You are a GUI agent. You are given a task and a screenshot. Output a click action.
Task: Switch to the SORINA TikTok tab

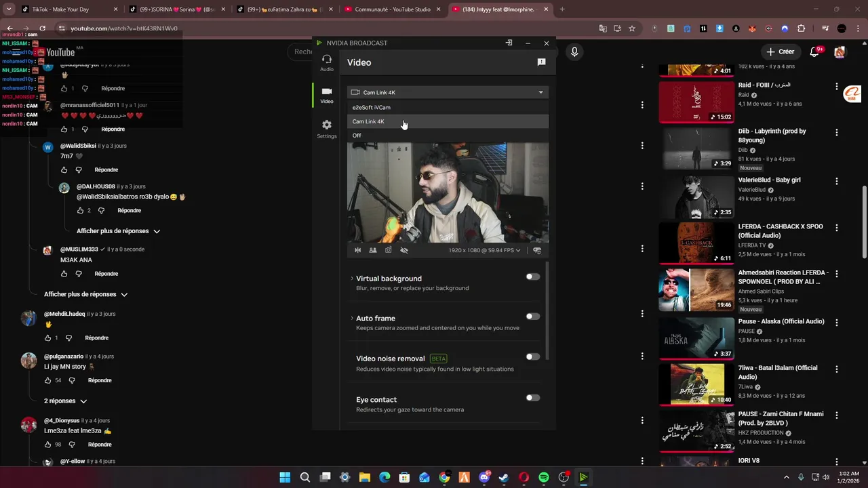pyautogui.click(x=176, y=9)
